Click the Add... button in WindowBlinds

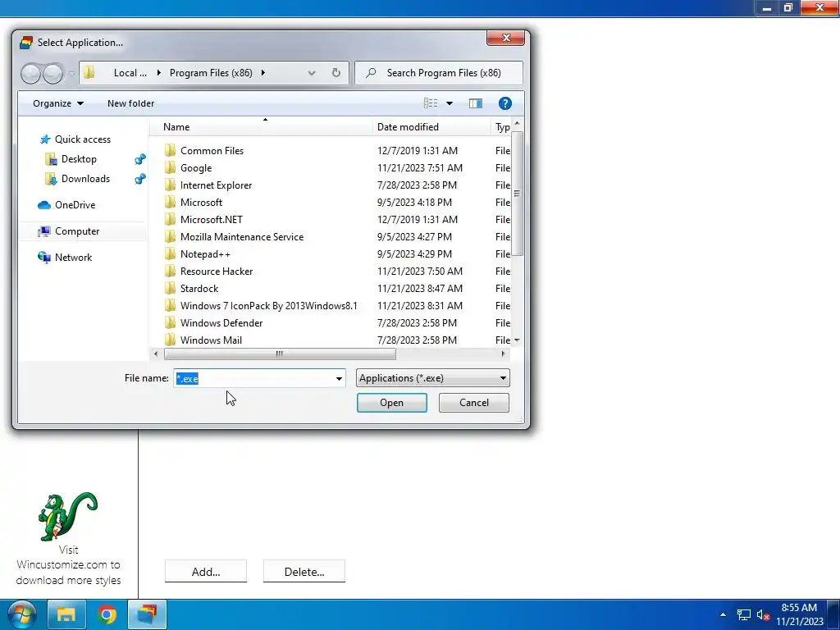coord(206,572)
